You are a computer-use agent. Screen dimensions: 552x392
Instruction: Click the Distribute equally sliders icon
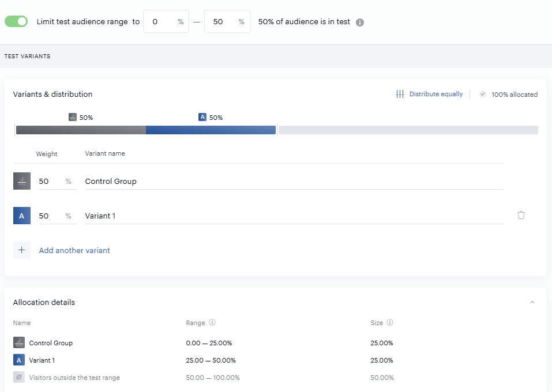click(x=400, y=94)
